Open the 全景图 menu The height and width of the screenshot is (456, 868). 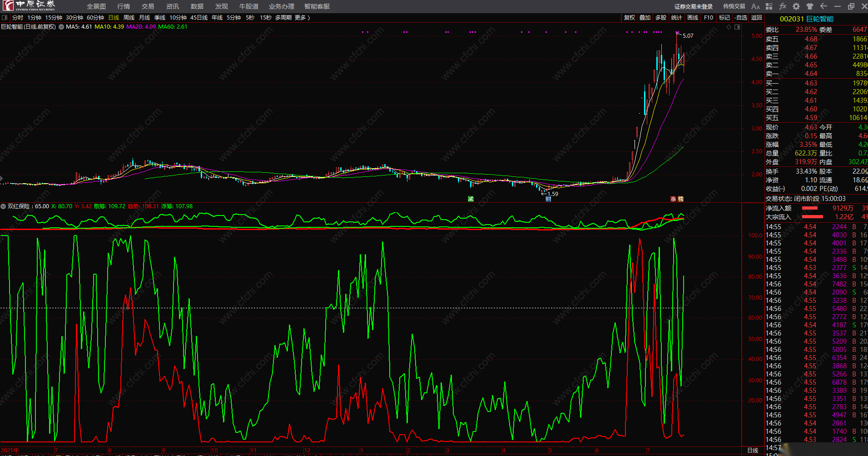tap(96, 6)
